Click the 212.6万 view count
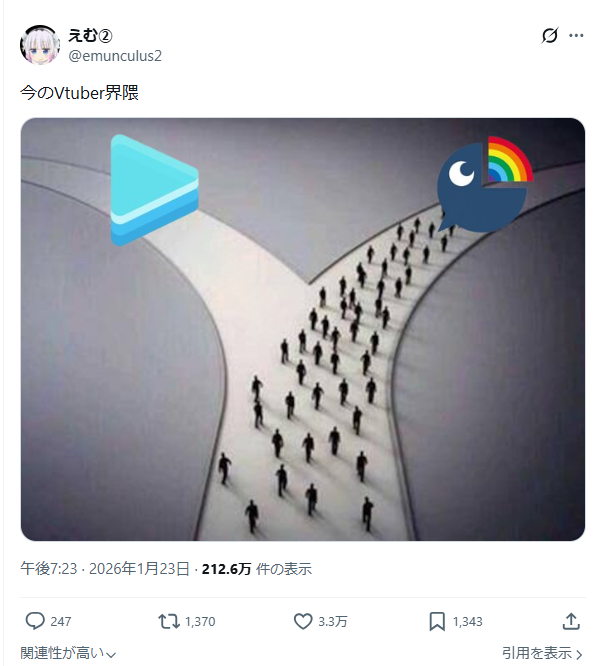This screenshot has width=602, height=666. click(x=226, y=569)
